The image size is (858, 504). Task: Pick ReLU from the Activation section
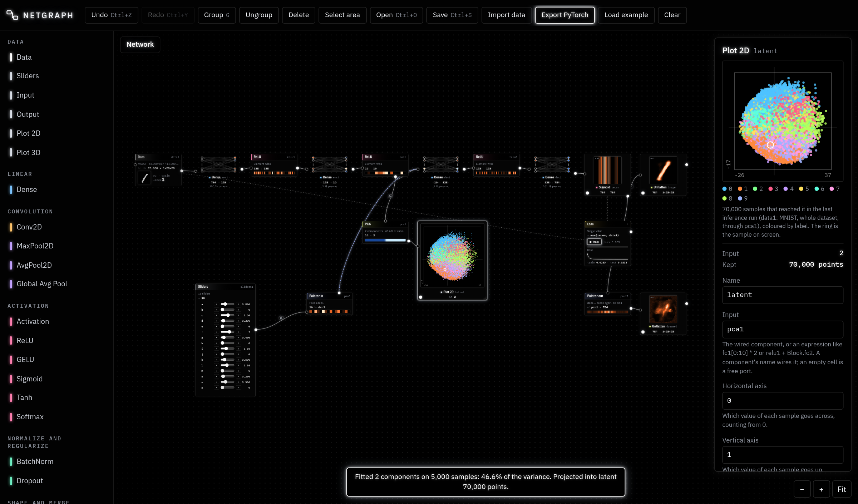tap(57, 341)
